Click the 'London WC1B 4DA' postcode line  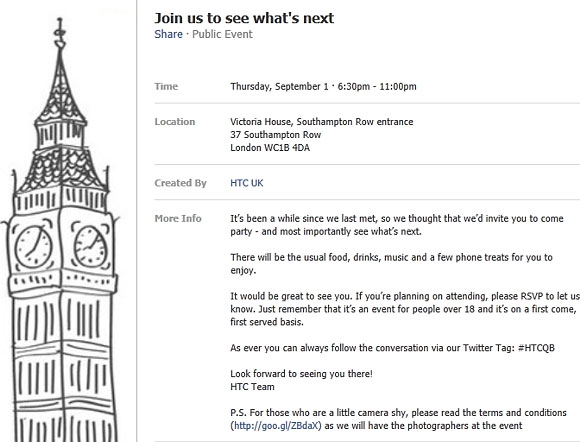pyautogui.click(x=270, y=148)
